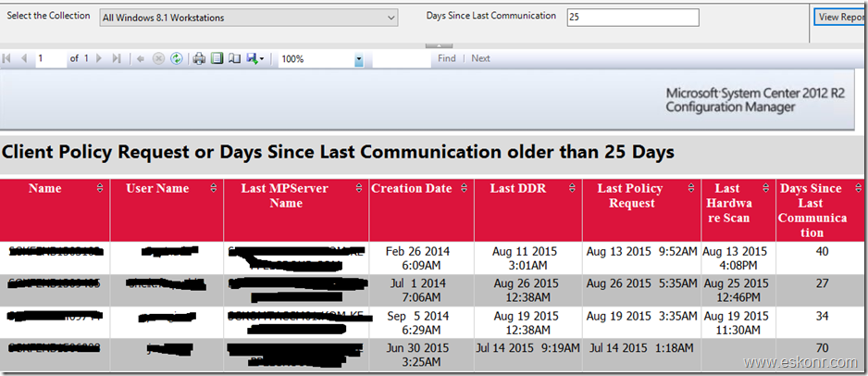Collapse parameters pane arrow
Viewport: 868px width, 376px height.
point(439,45)
